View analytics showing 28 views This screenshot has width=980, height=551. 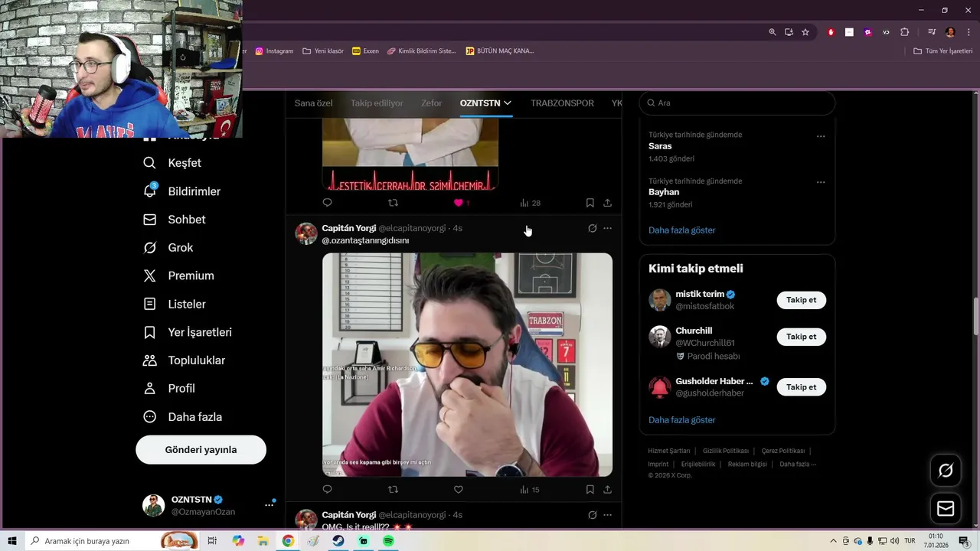pyautogui.click(x=530, y=203)
